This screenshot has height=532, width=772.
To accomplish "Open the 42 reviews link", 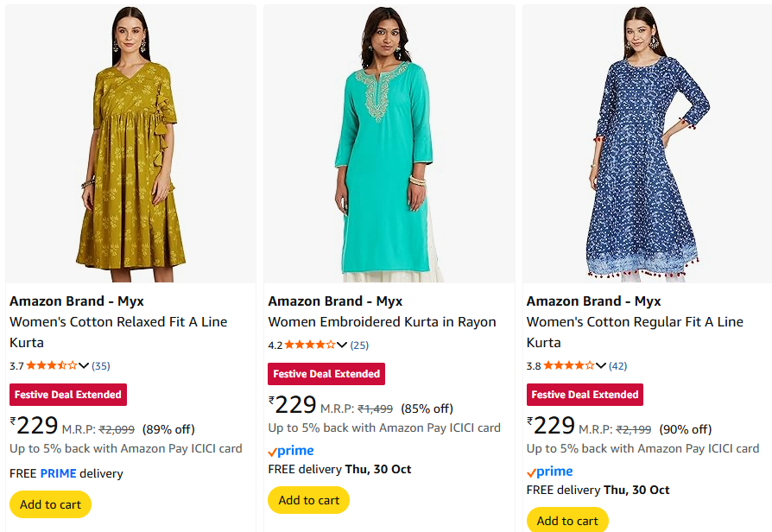I will click(617, 366).
